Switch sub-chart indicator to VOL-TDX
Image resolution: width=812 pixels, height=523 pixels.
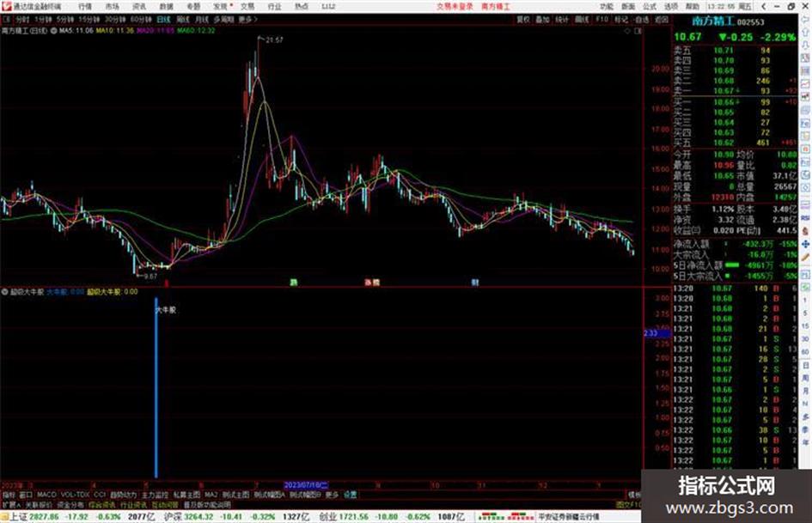coord(76,495)
